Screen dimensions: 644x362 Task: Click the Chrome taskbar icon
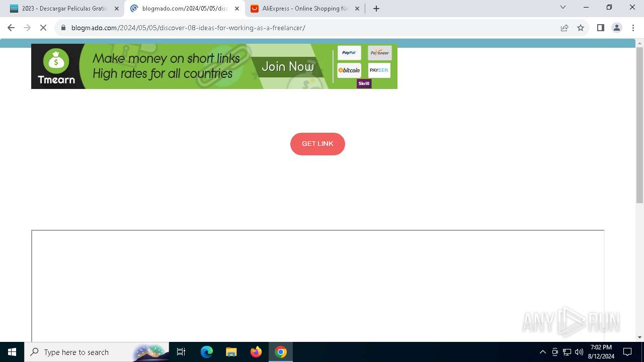[x=281, y=352]
